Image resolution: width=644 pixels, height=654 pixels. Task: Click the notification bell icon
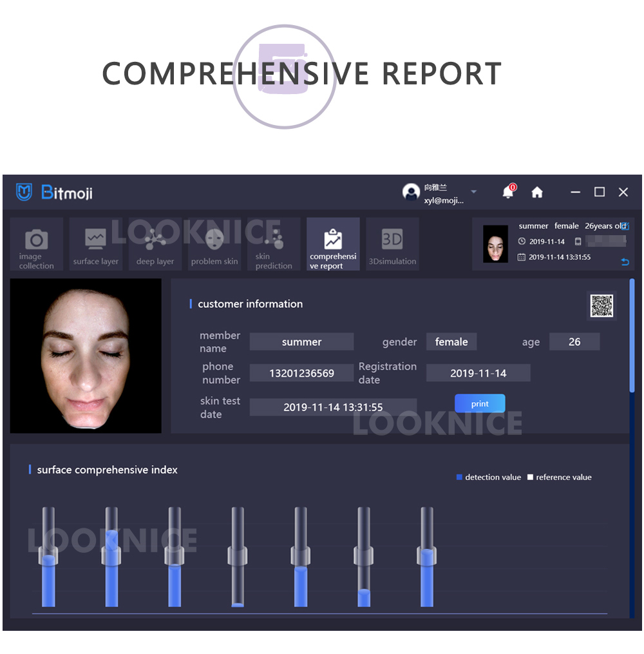pyautogui.click(x=508, y=192)
